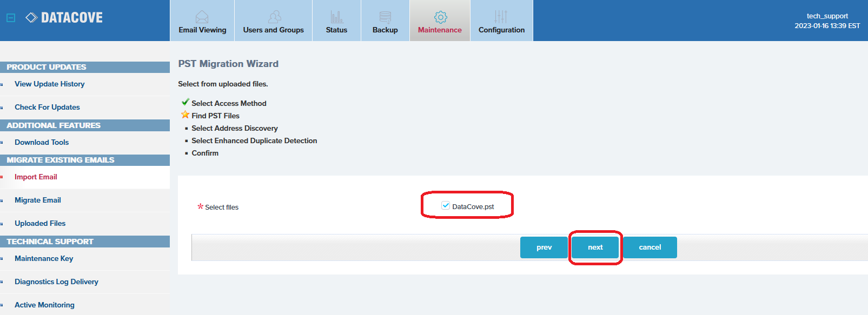Click the Backup database icon

pyautogui.click(x=385, y=17)
